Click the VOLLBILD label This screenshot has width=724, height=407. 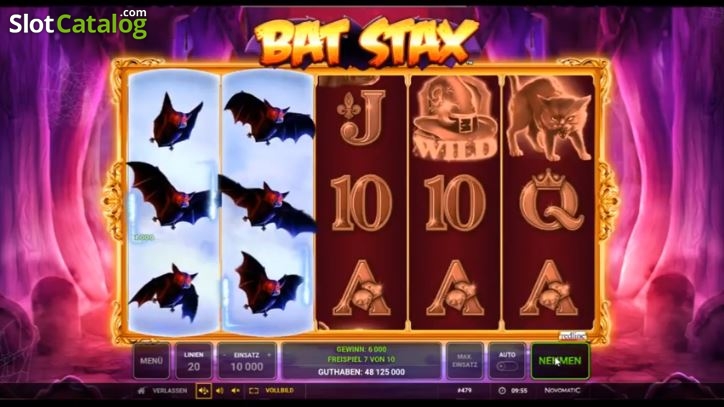click(279, 391)
